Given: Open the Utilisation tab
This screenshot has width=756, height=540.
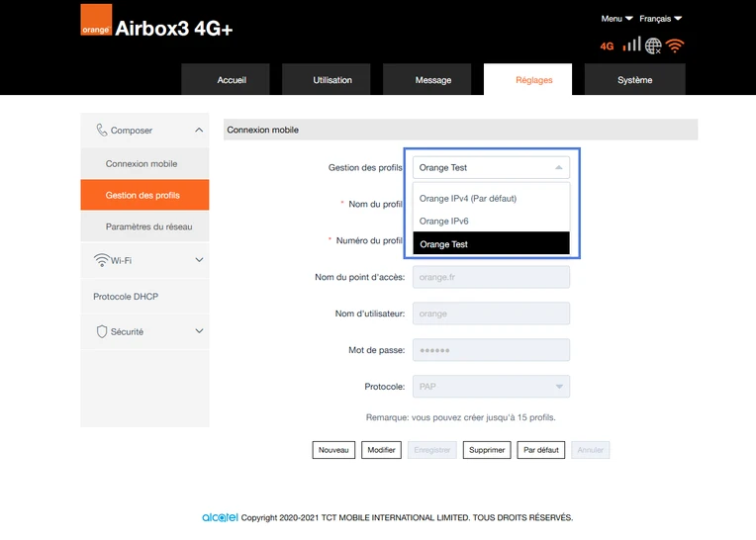Looking at the screenshot, I should pyautogui.click(x=332, y=79).
